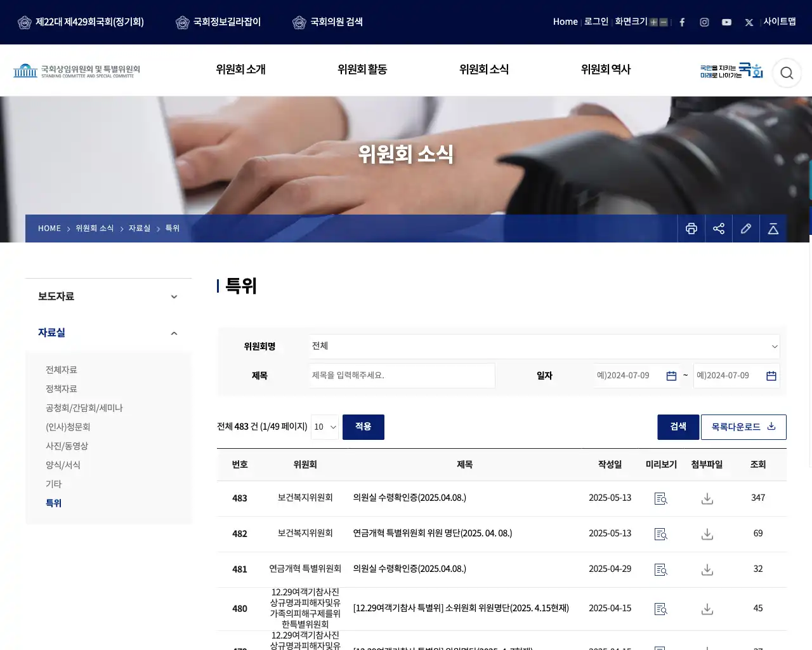Image resolution: width=812 pixels, height=650 pixels.
Task: Click the start date input field
Action: click(x=636, y=376)
